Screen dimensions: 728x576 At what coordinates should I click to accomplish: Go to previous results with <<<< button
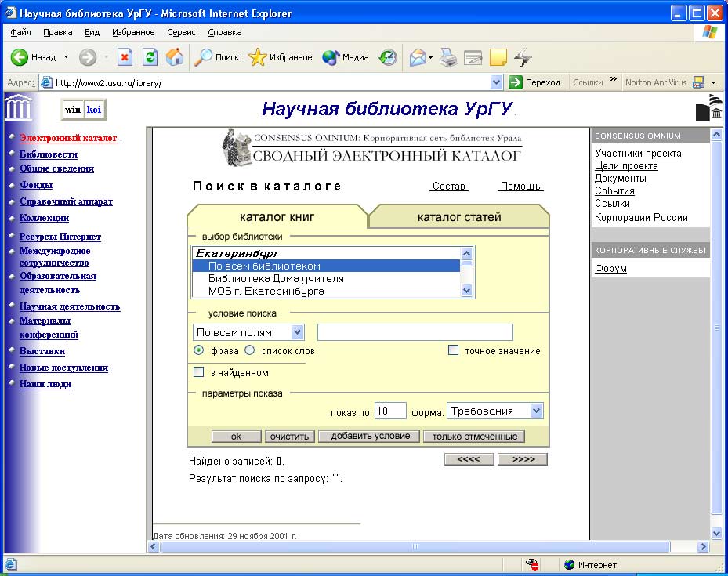(x=469, y=459)
